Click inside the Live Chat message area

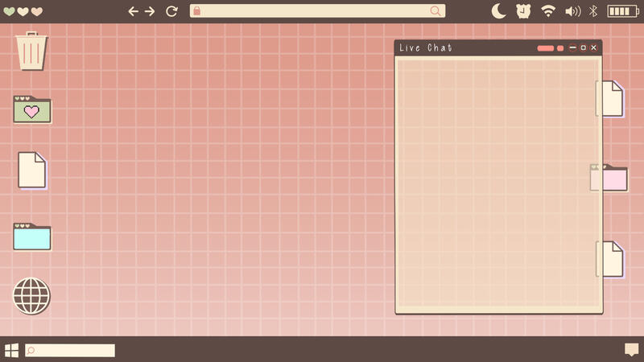498,185
